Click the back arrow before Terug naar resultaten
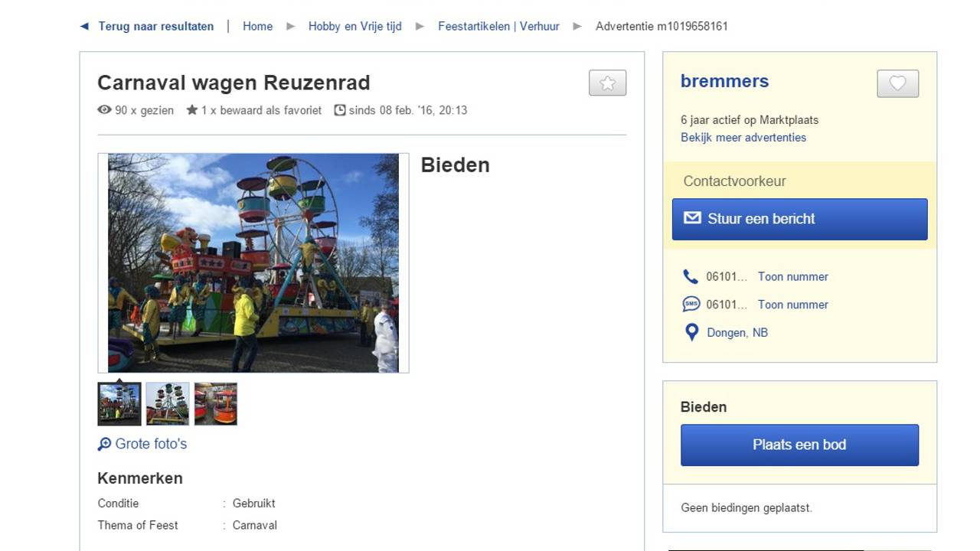Screen dimensions: 980x551 84,26
